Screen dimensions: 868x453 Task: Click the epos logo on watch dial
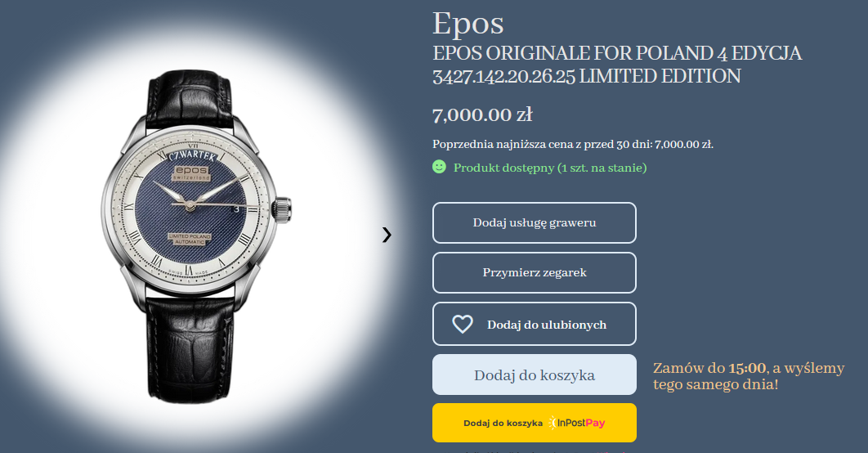point(191,173)
